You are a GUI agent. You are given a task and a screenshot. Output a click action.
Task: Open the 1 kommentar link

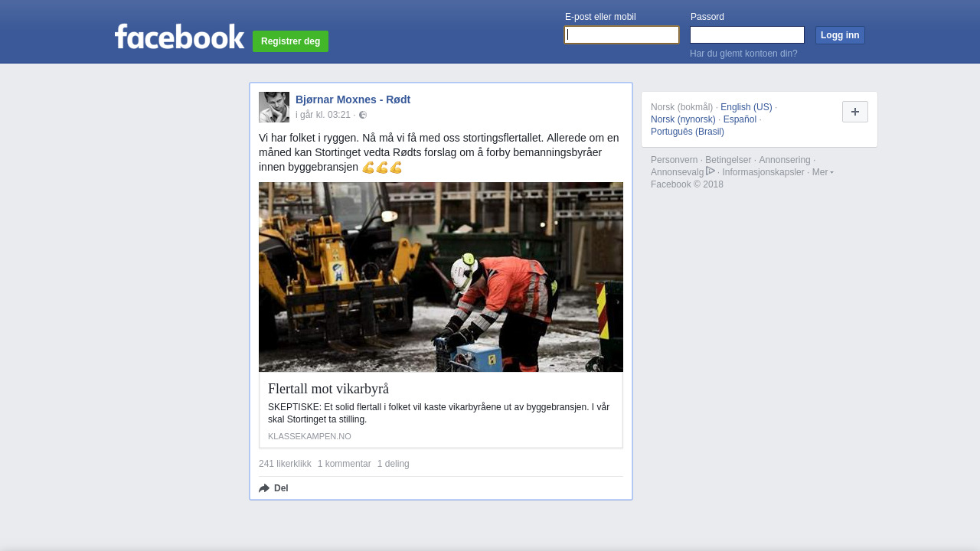click(345, 464)
